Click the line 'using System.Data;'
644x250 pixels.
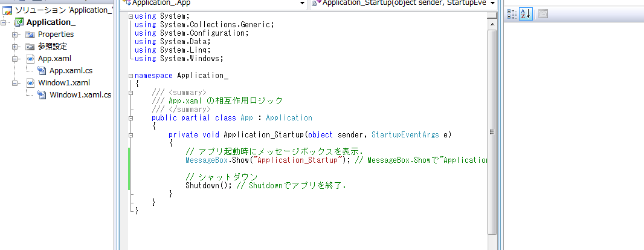click(173, 42)
